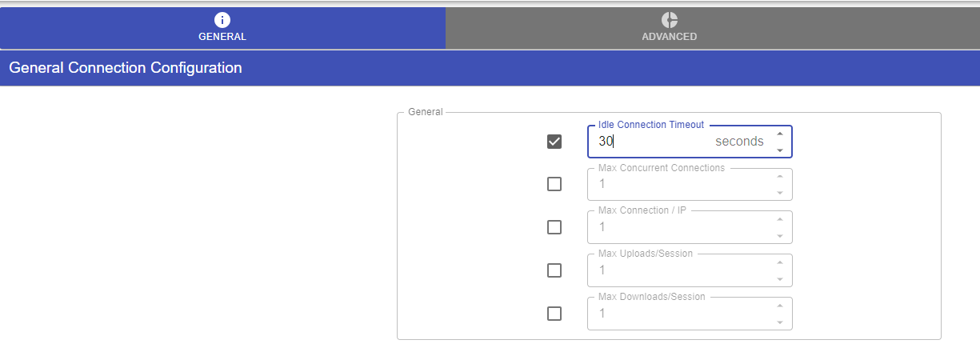Image resolution: width=980 pixels, height=352 pixels.
Task: Open the ADVANCED tab label
Action: click(x=670, y=37)
